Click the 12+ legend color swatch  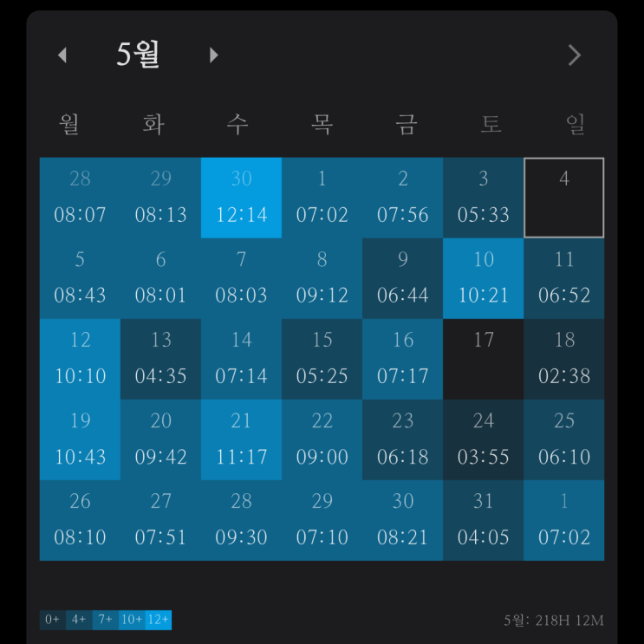pos(159,620)
